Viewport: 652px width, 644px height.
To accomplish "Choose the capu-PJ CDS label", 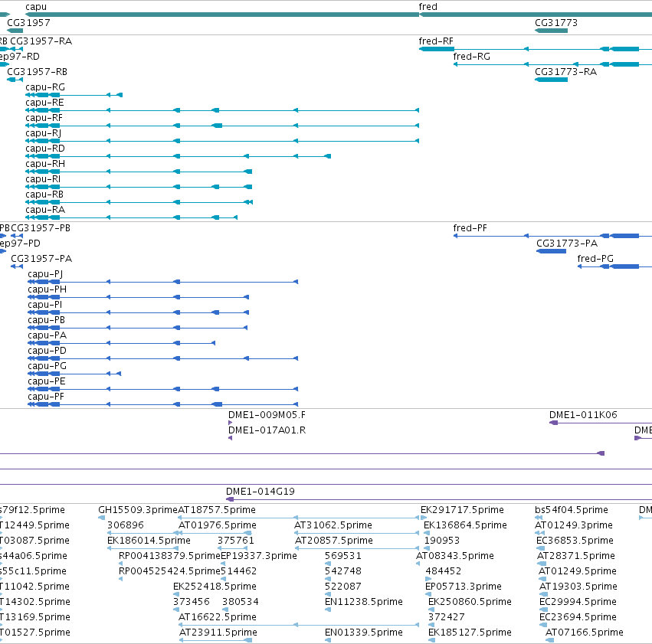I will click(45, 274).
